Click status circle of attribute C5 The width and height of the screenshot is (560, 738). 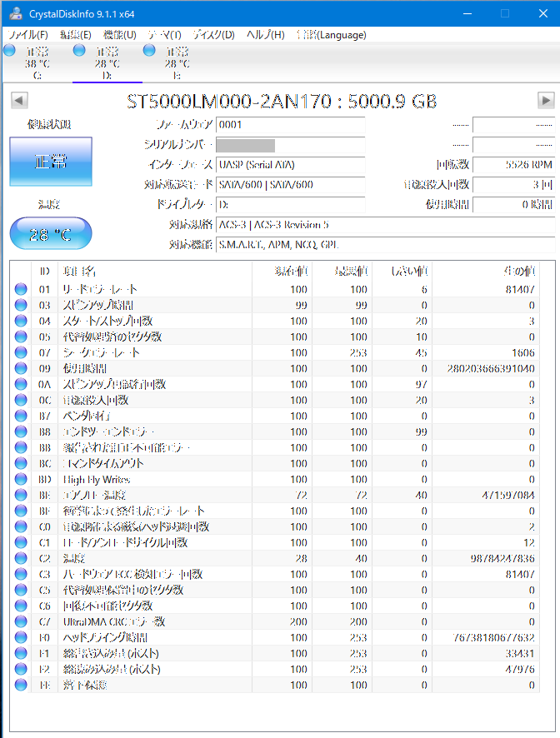tap(21, 590)
